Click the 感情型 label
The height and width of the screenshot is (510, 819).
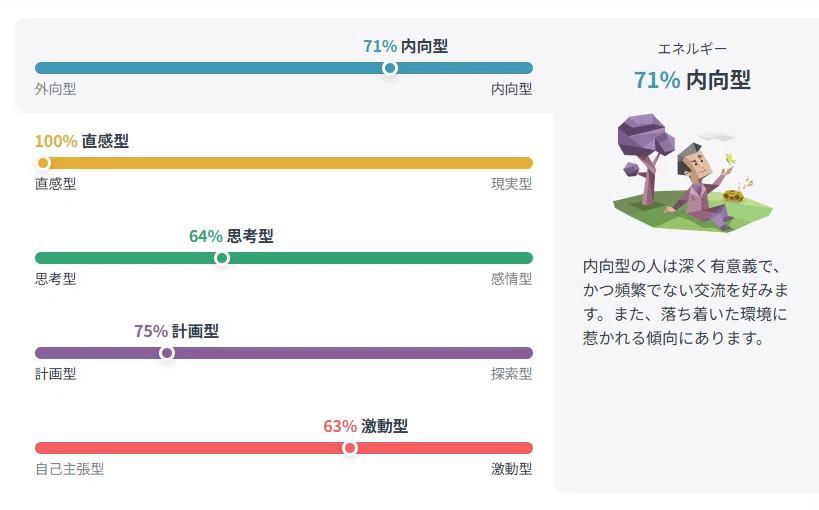coord(511,279)
